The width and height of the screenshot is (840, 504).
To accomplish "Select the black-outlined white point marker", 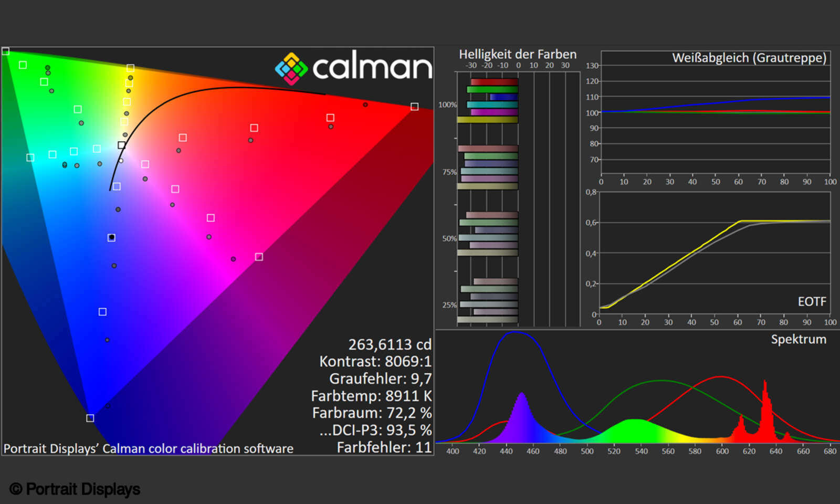I will 122,145.
